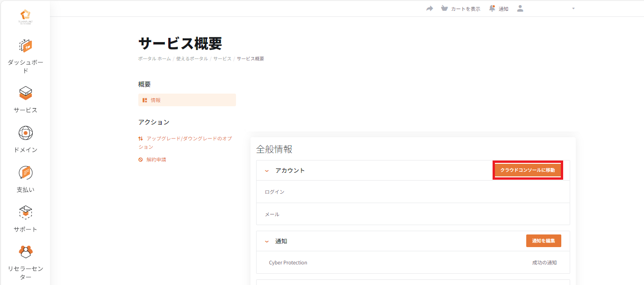The height and width of the screenshot is (285, 644).
Task: Click the Cyber Protection row text
Action: (x=288, y=263)
